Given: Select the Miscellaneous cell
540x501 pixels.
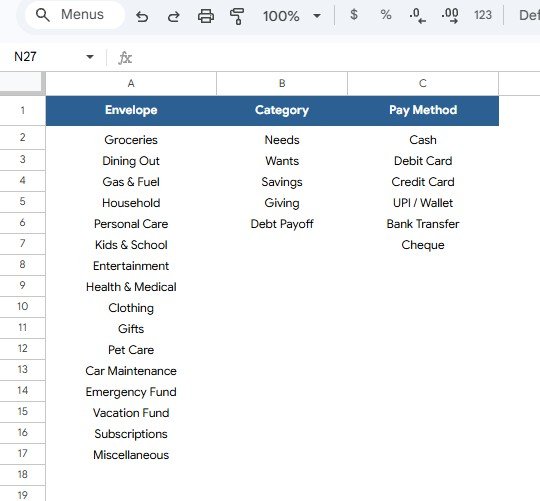Looking at the screenshot, I should [131, 455].
